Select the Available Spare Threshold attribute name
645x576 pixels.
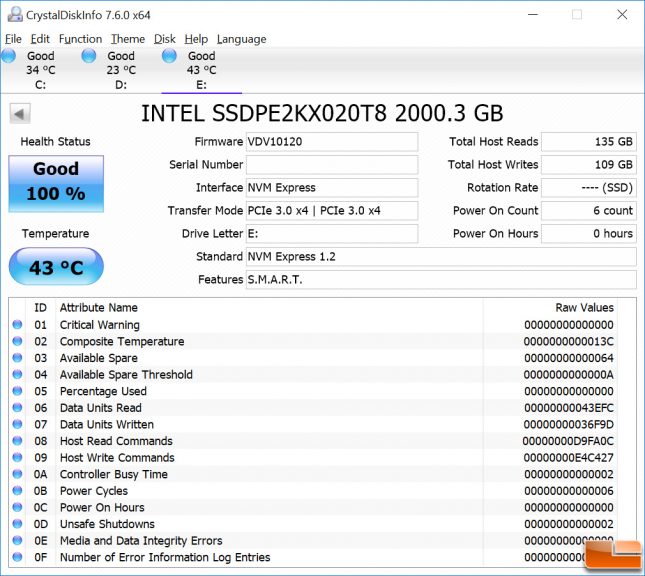[126, 374]
